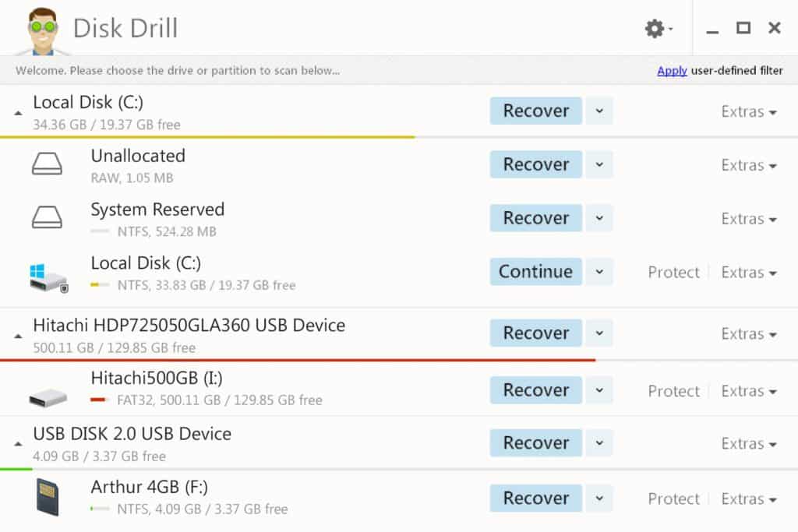
Task: Collapse the USB DISK 2.0 USB Device group
Action: [16, 443]
